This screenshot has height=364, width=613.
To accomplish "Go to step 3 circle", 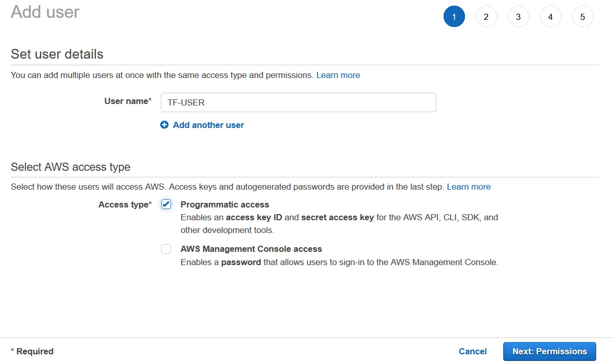I will click(x=518, y=17).
